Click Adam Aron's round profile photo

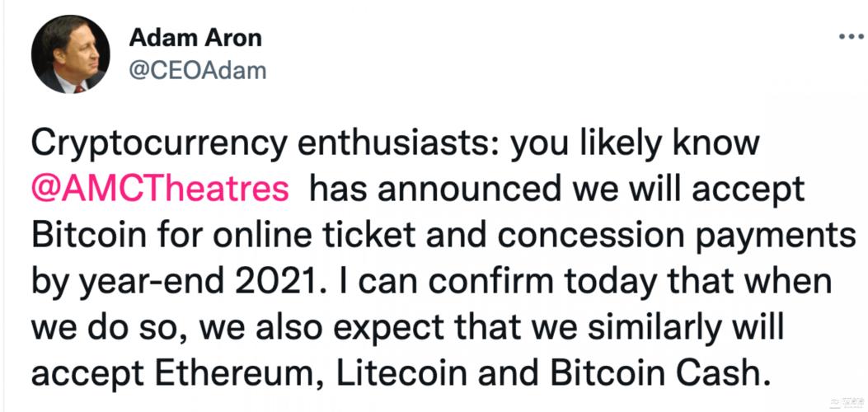[70, 54]
